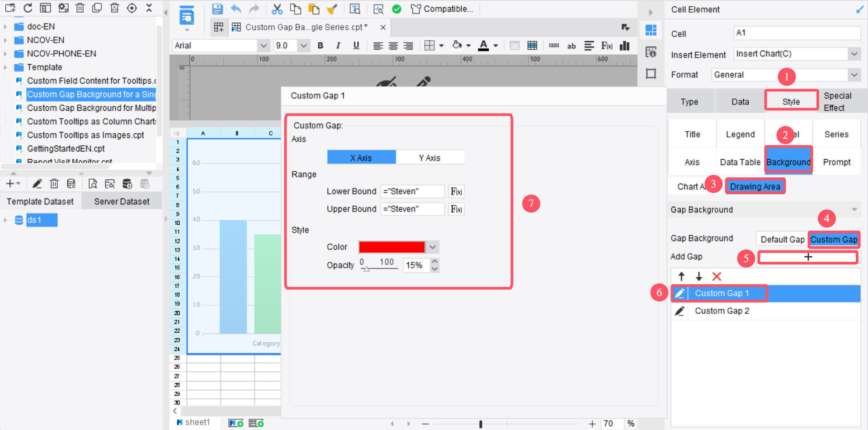Choose Custom Gap background mode
This screenshot has width=868, height=430.
834,239
